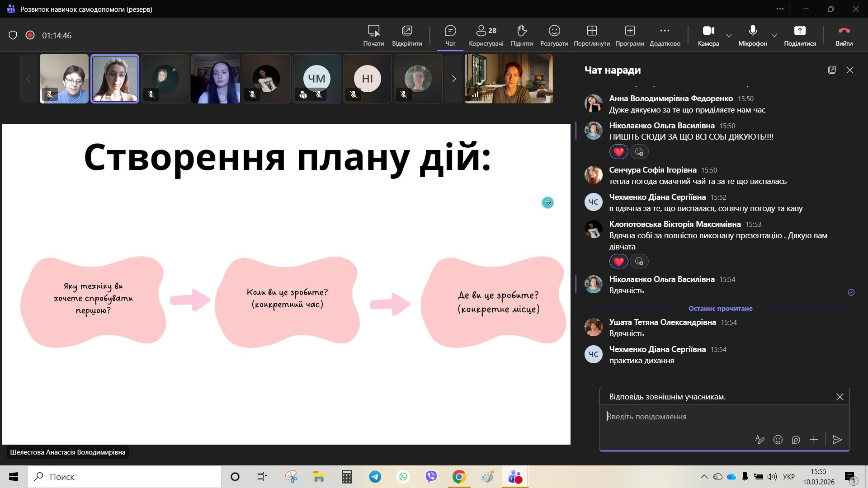Image resolution: width=868 pixels, height=488 pixels.
Task: Show next participants in video strip
Action: click(x=454, y=79)
